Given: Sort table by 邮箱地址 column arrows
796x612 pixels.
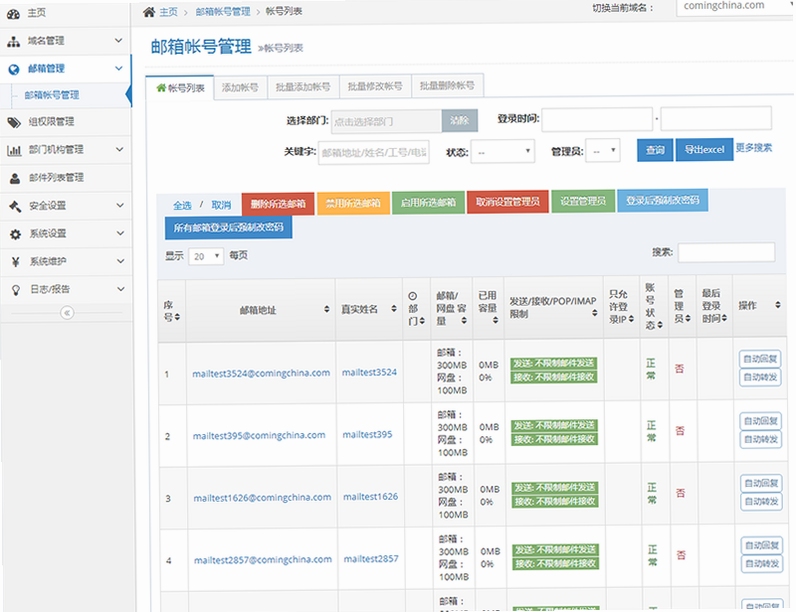Looking at the screenshot, I should coord(326,309).
